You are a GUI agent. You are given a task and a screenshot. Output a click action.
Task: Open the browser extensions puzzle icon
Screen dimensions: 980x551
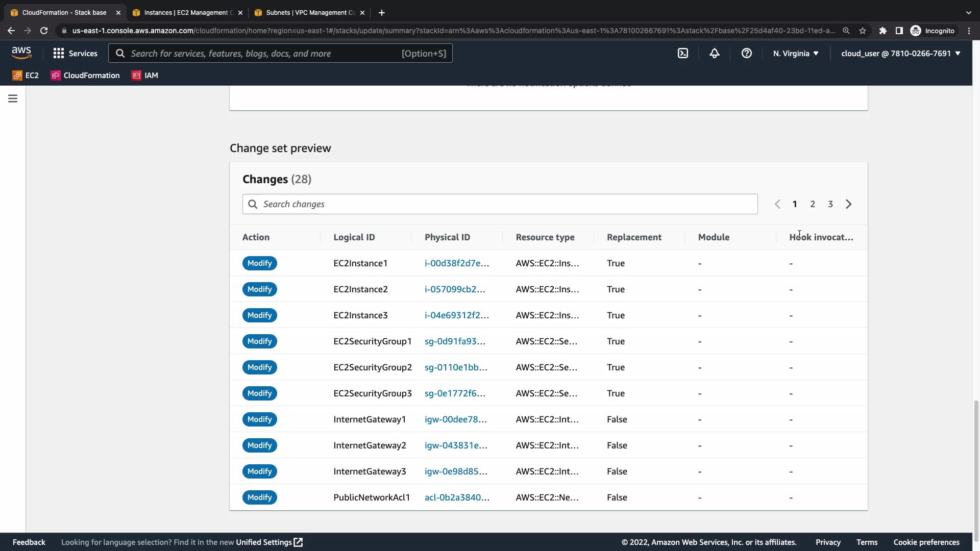pyautogui.click(x=883, y=31)
